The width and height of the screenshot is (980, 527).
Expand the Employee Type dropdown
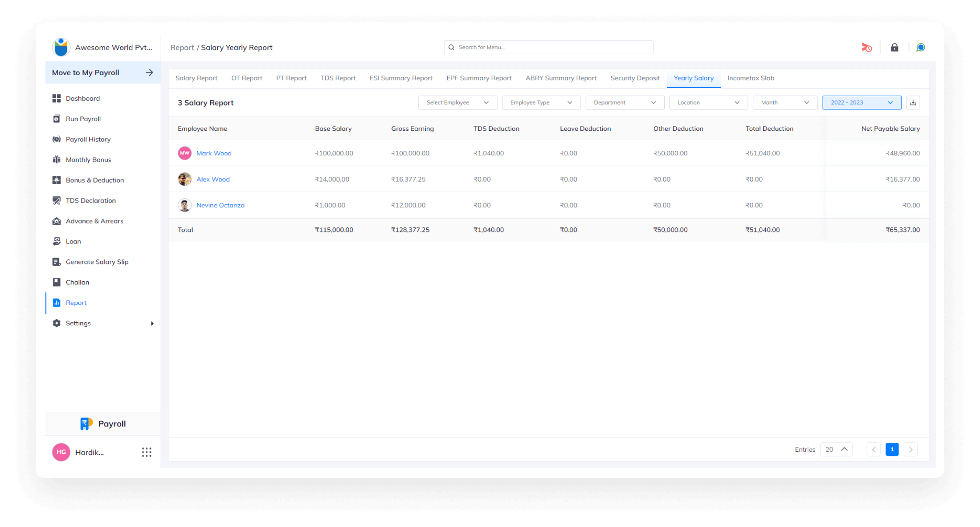[540, 102]
